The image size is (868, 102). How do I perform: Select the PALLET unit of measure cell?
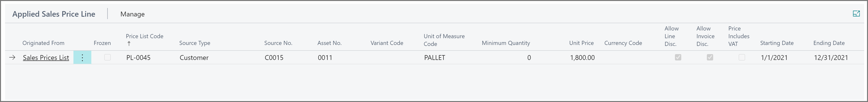(x=435, y=58)
